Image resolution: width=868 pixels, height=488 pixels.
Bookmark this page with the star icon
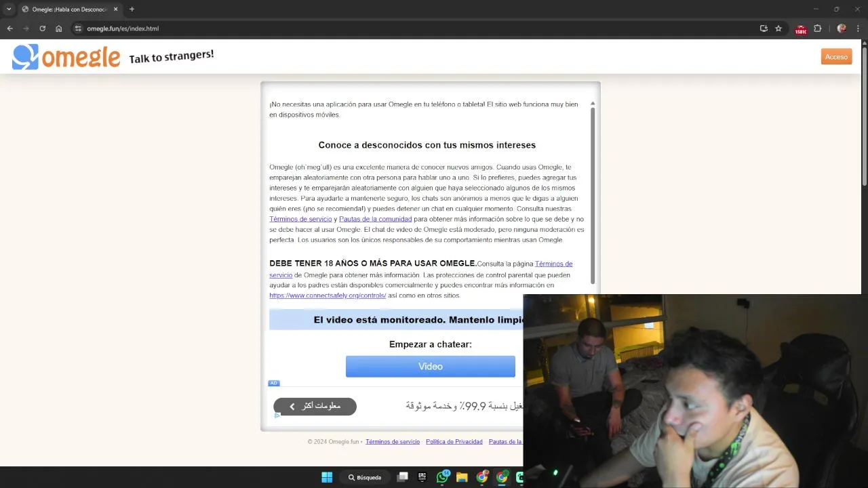[778, 28]
